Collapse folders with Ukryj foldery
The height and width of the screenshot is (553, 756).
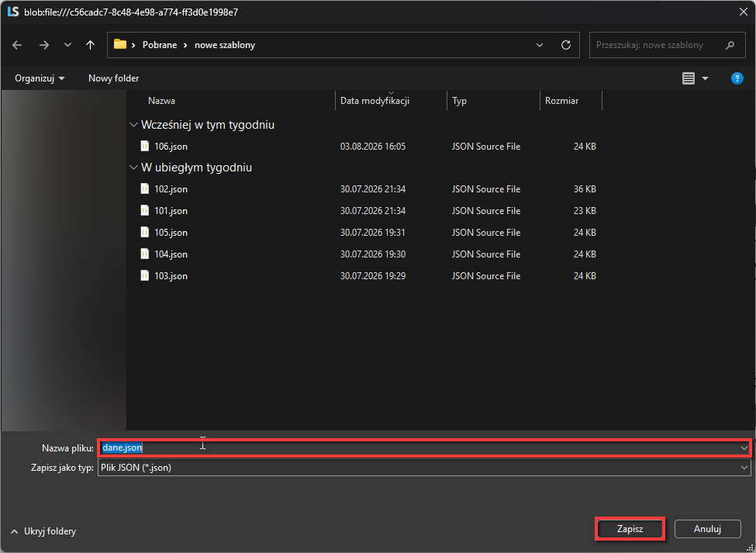click(43, 531)
